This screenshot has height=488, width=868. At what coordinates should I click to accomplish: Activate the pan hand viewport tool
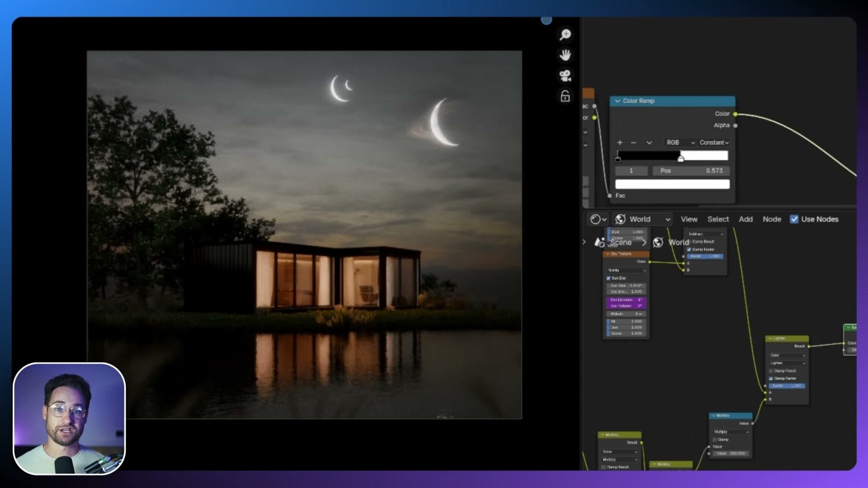coord(565,55)
